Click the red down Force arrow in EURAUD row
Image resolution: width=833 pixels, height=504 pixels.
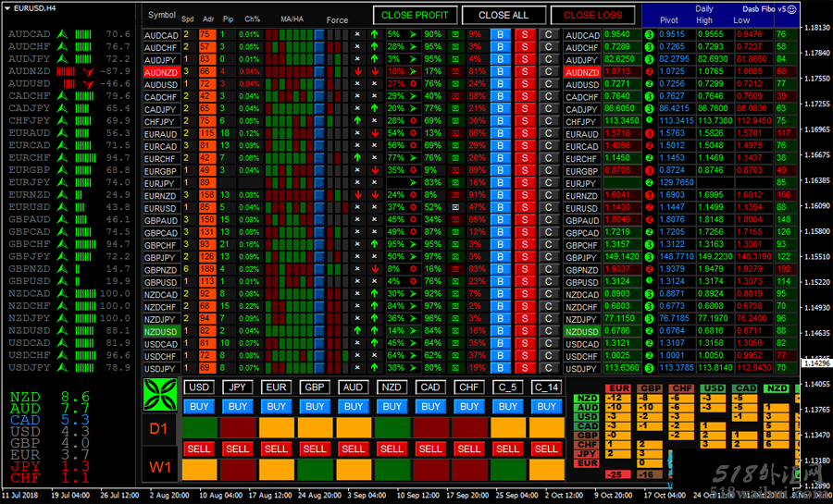pos(375,133)
